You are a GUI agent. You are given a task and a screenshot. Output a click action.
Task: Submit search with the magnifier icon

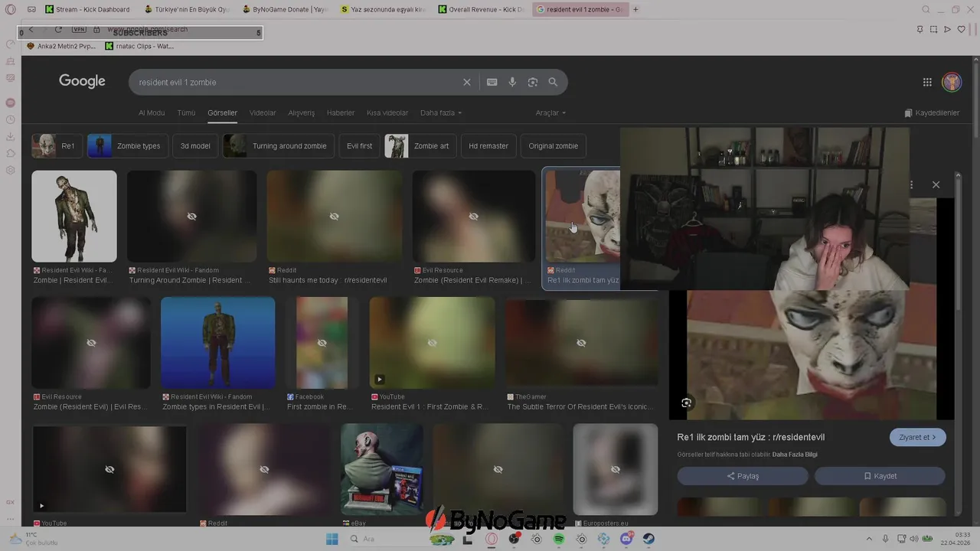(553, 82)
